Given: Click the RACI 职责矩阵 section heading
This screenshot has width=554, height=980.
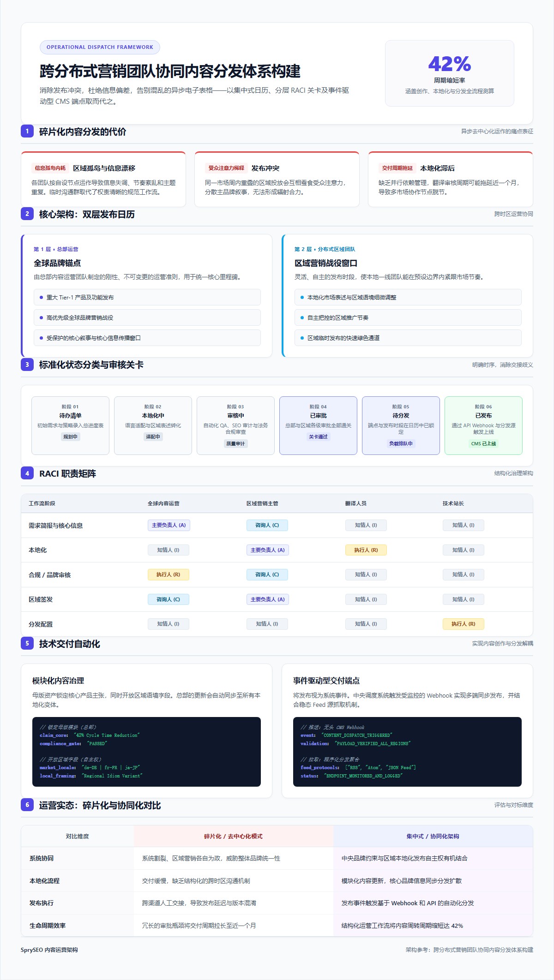Looking at the screenshot, I should coord(67,473).
